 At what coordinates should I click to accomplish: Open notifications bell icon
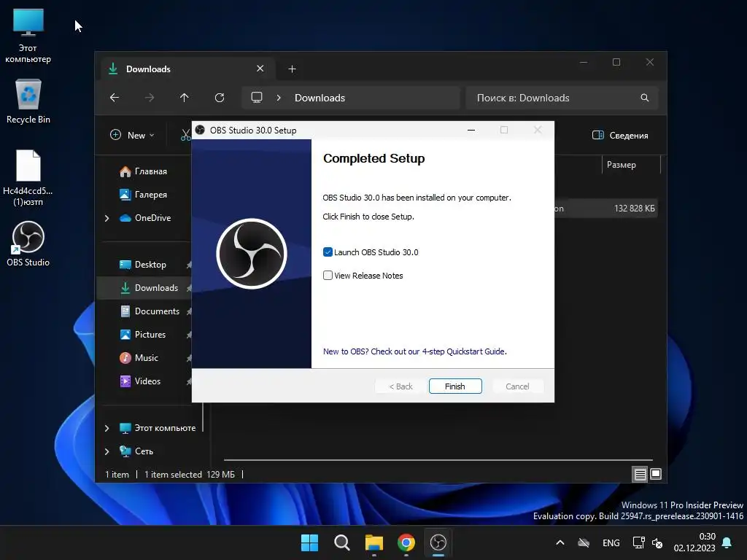tap(727, 542)
